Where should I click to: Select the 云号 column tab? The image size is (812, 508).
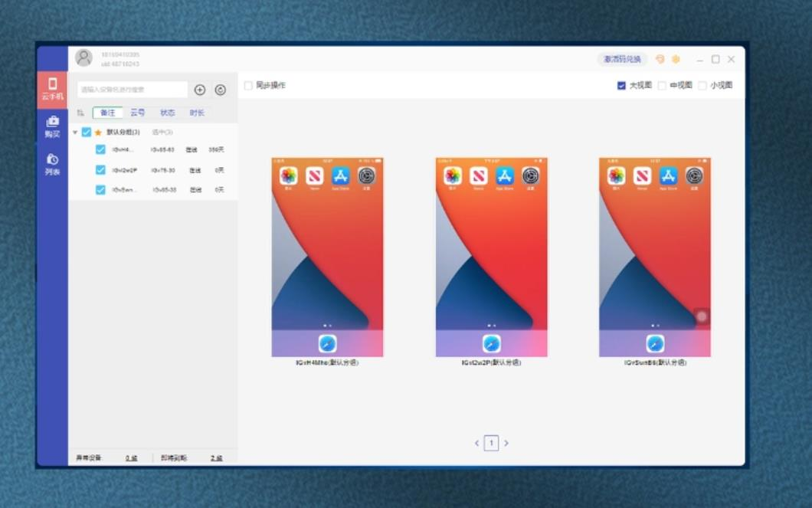tap(137, 113)
